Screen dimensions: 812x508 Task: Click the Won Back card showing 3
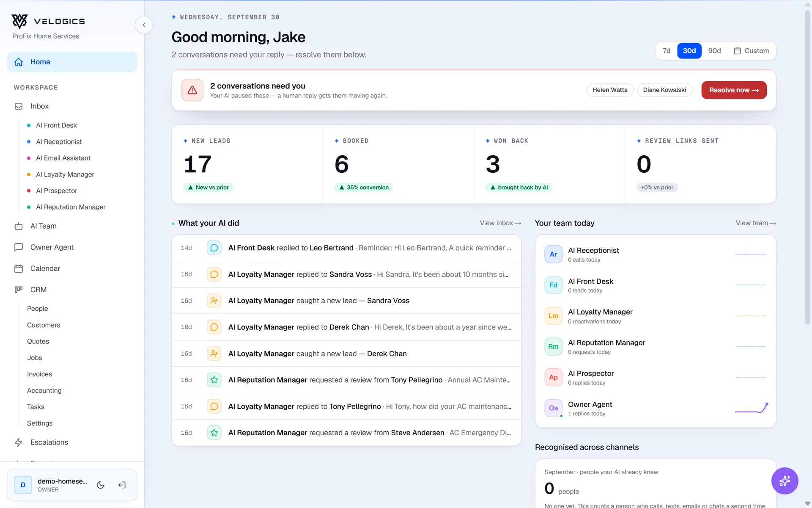pos(549,164)
